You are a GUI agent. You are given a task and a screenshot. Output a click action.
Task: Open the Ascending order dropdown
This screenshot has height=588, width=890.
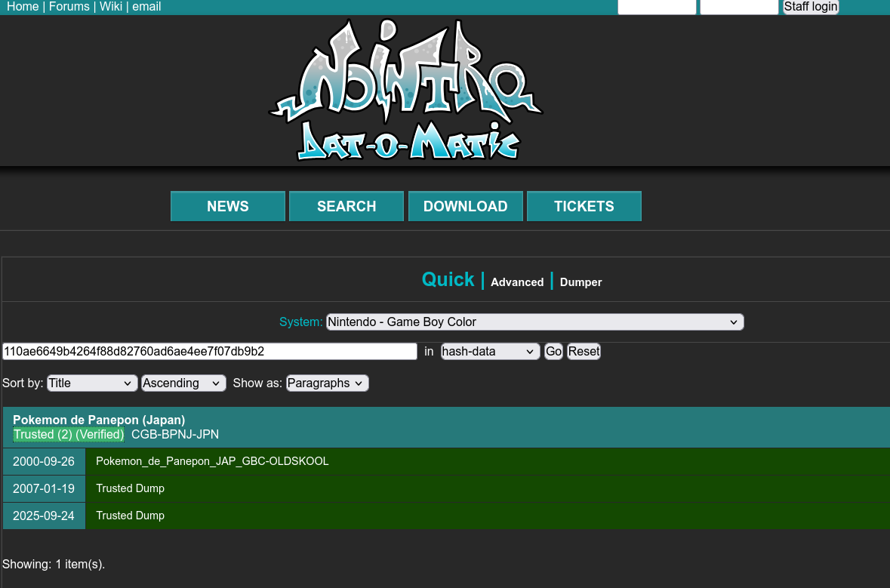[x=183, y=383]
